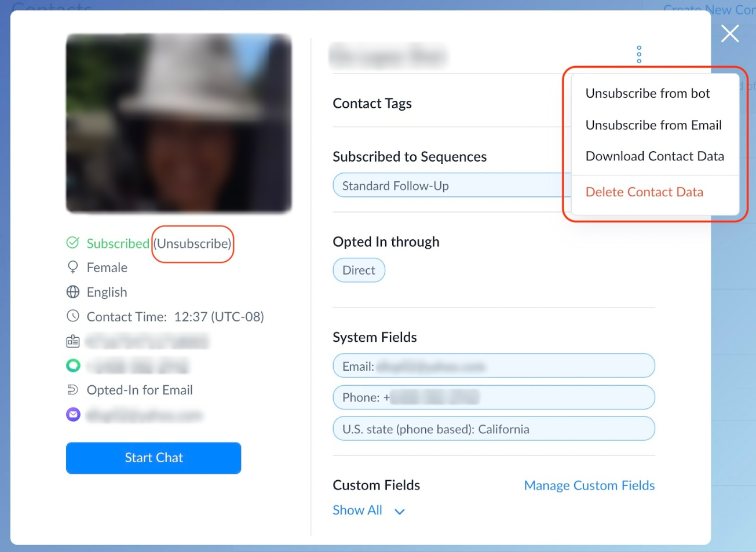Click the clock icon beside Contact Time

pyautogui.click(x=73, y=316)
